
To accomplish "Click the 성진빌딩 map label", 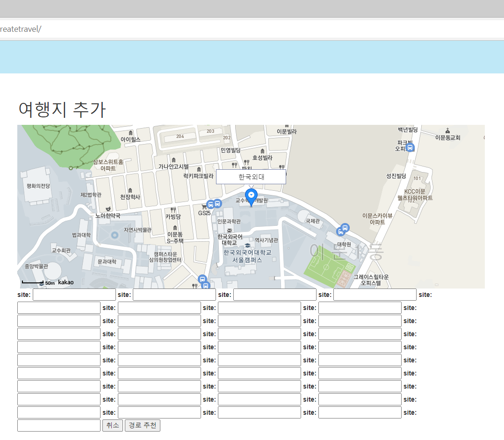I will click(x=396, y=176).
